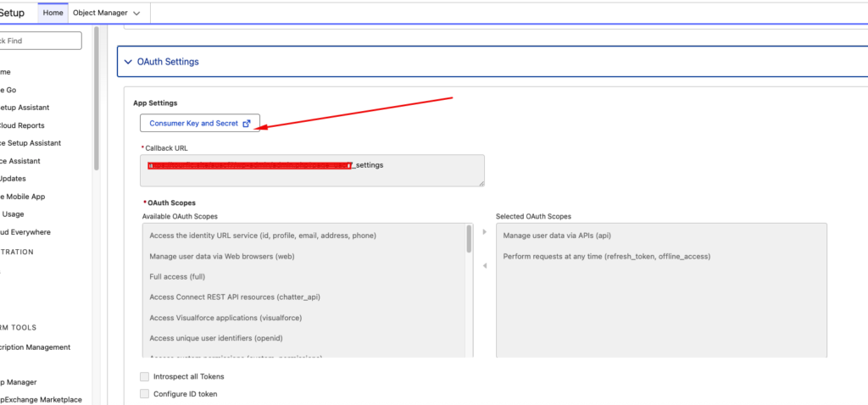Click the Quick Find search box
The width and height of the screenshot is (868, 405).
(41, 41)
